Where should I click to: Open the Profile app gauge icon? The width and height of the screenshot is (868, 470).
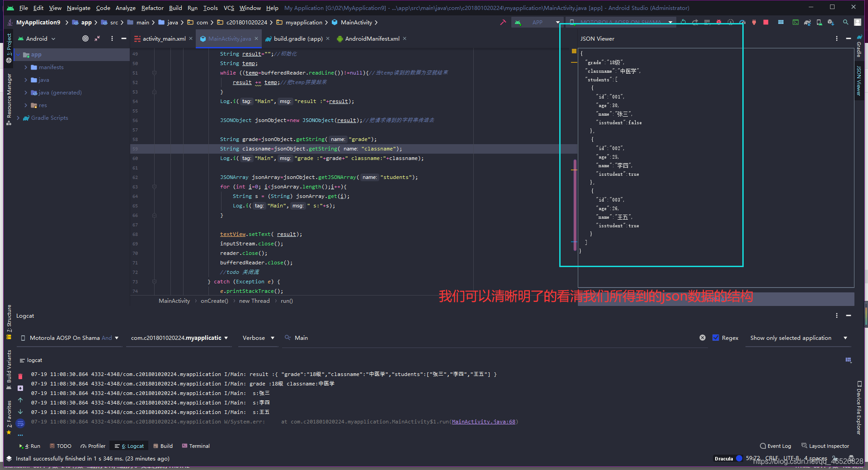(x=742, y=22)
